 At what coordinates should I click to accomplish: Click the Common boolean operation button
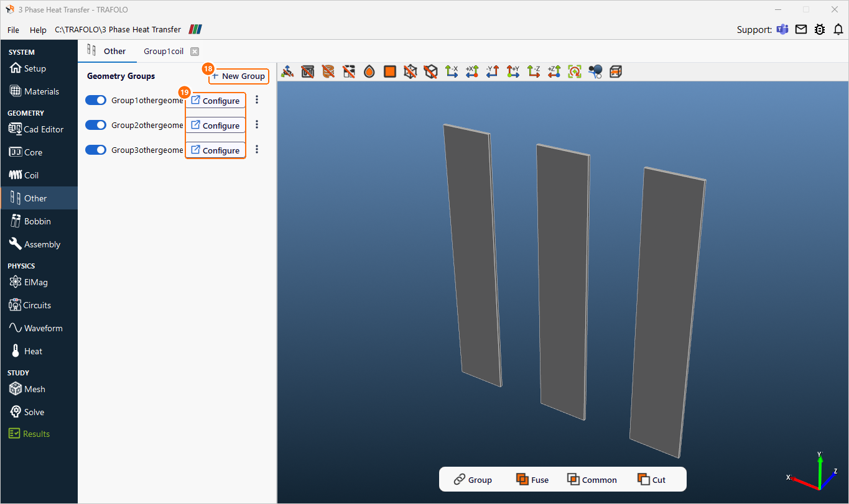tap(592, 480)
